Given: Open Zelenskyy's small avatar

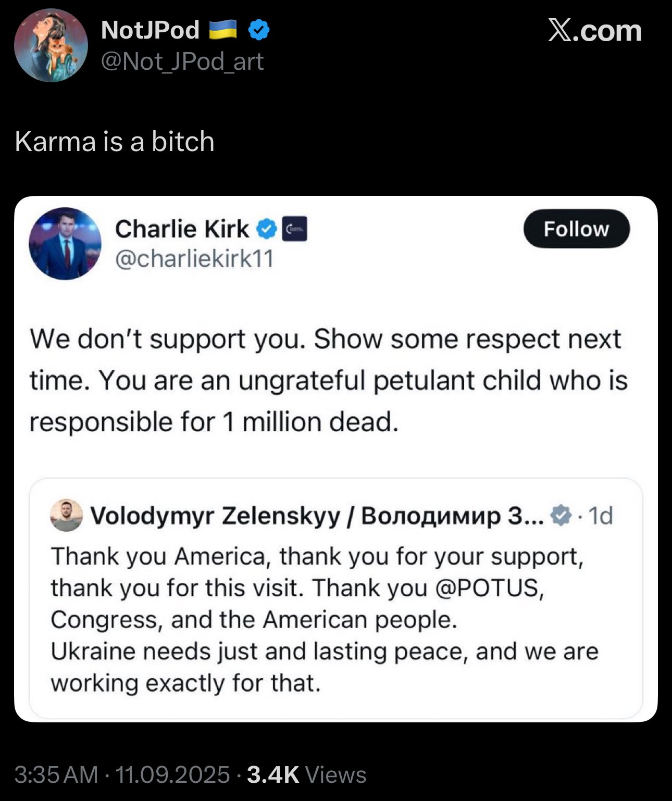Looking at the screenshot, I should pyautogui.click(x=66, y=515).
